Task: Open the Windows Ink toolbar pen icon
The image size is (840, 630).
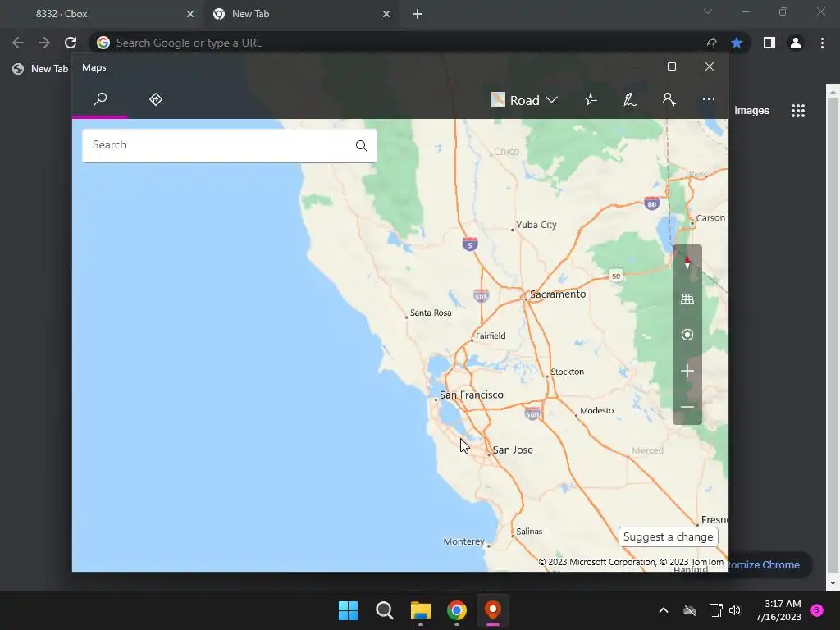Action: (x=630, y=99)
